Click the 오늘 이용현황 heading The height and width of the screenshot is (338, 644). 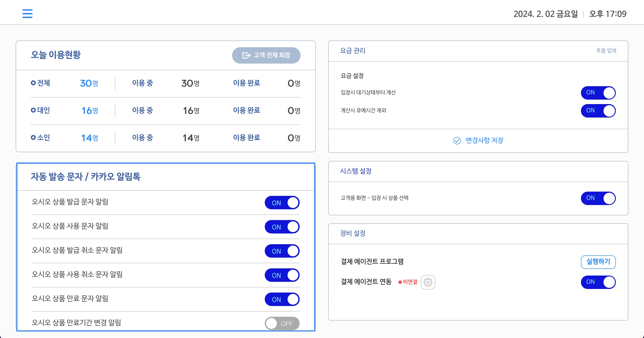point(56,55)
